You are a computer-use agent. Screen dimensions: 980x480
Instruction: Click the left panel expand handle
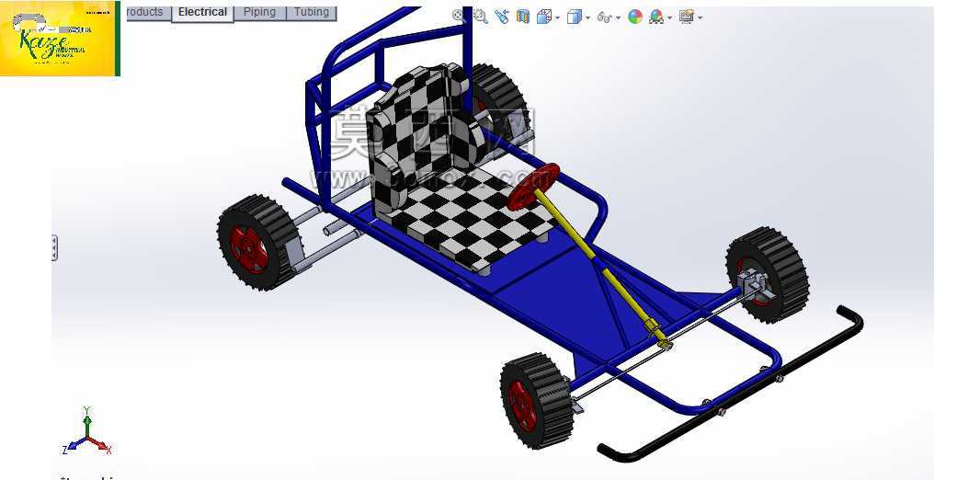click(54, 248)
